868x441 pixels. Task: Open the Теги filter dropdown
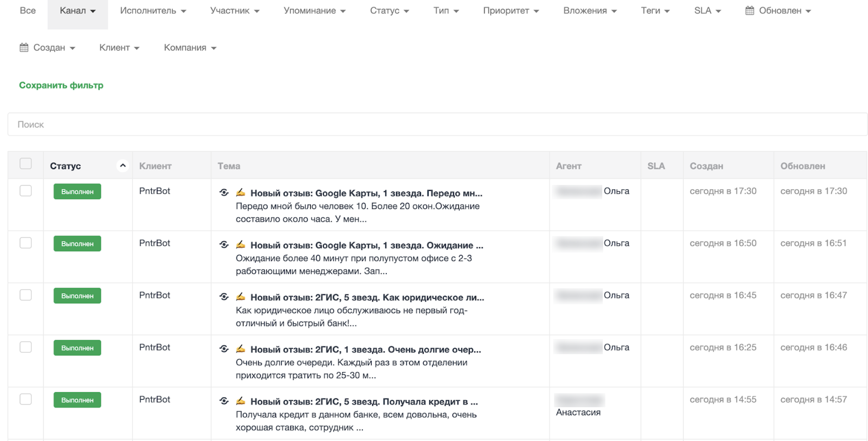[655, 11]
